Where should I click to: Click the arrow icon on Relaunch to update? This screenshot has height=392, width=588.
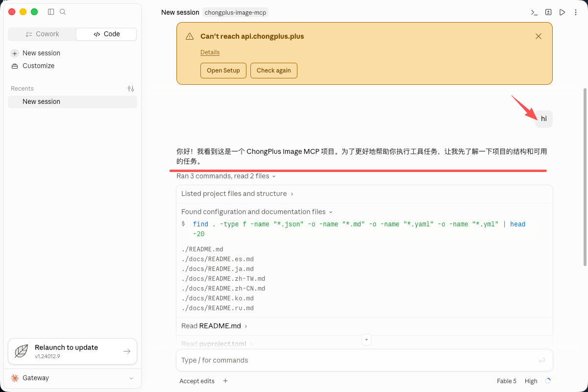point(127,351)
